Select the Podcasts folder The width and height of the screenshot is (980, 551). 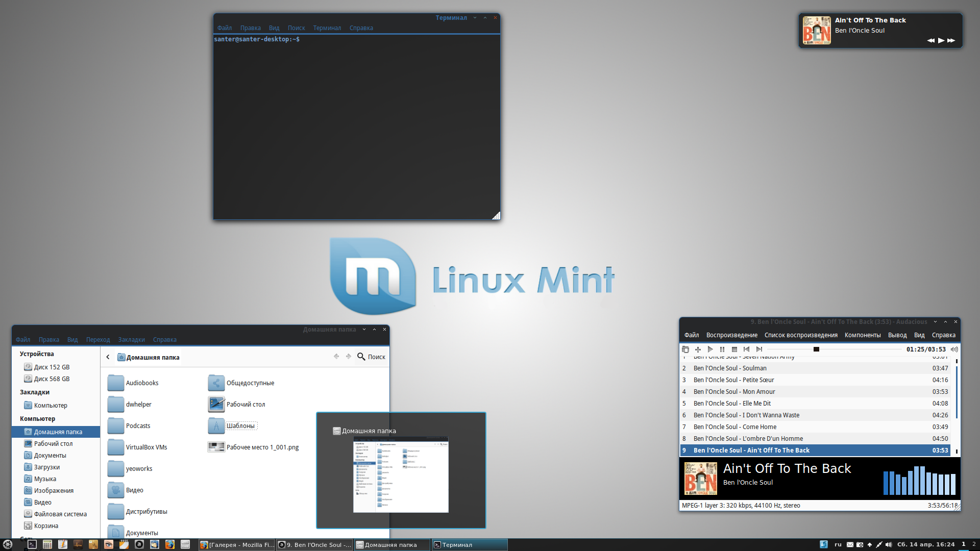coord(129,426)
